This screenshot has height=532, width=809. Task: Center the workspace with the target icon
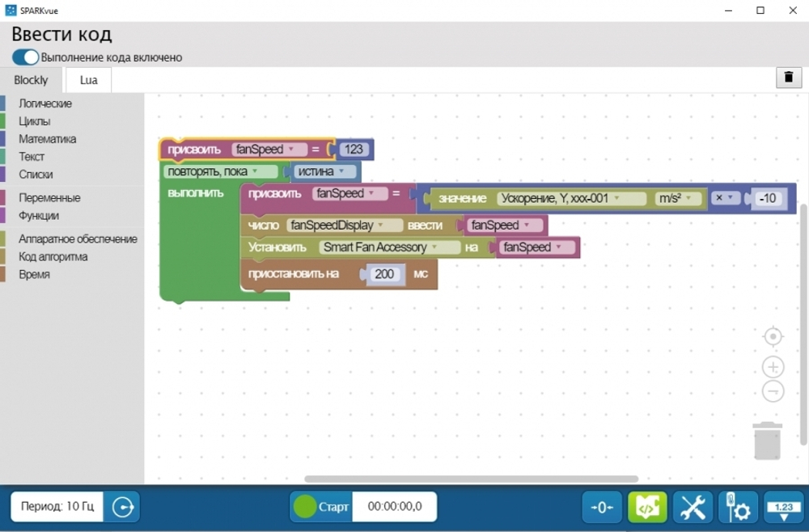pyautogui.click(x=773, y=336)
